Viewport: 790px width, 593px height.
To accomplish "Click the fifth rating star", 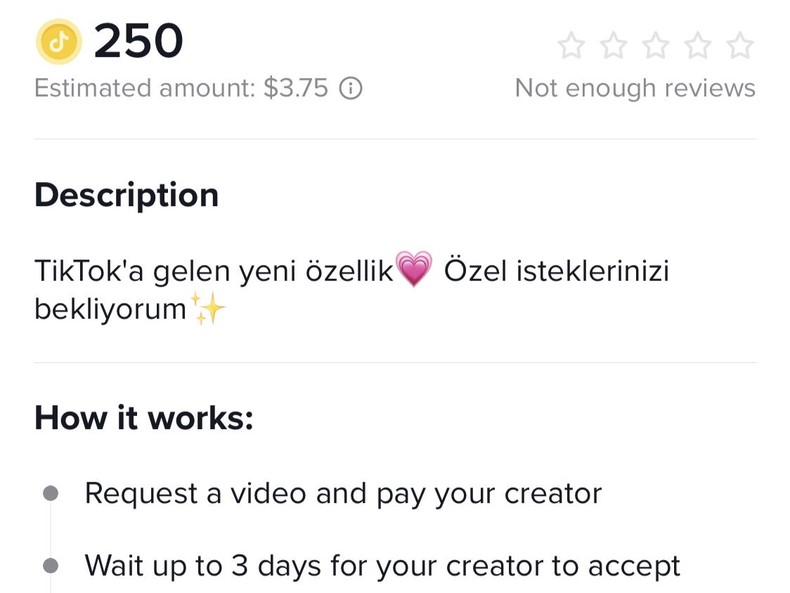I will coord(740,45).
